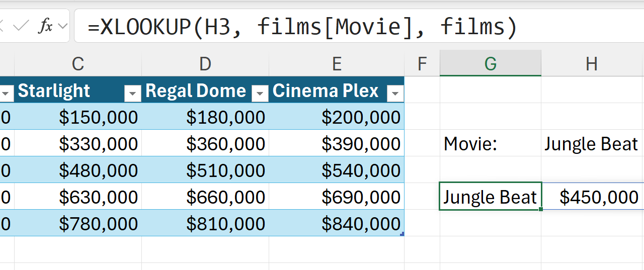Click the fill handle of the selected cell
The image size is (644, 270).
(x=541, y=209)
